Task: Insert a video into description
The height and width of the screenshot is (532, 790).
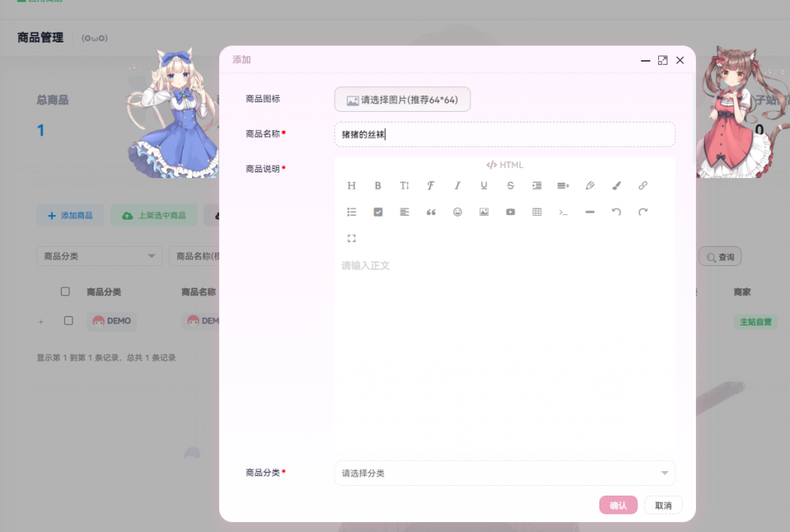Action: coord(511,212)
